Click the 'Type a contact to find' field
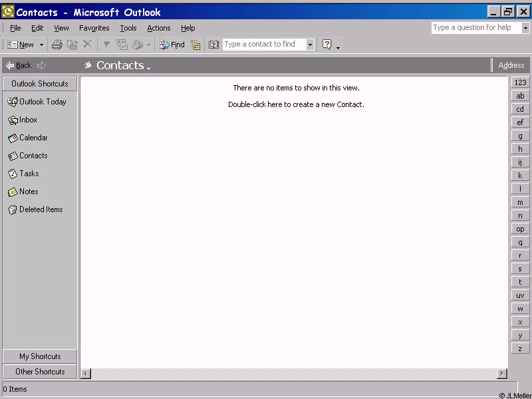The width and height of the screenshot is (532, 399). 264,44
